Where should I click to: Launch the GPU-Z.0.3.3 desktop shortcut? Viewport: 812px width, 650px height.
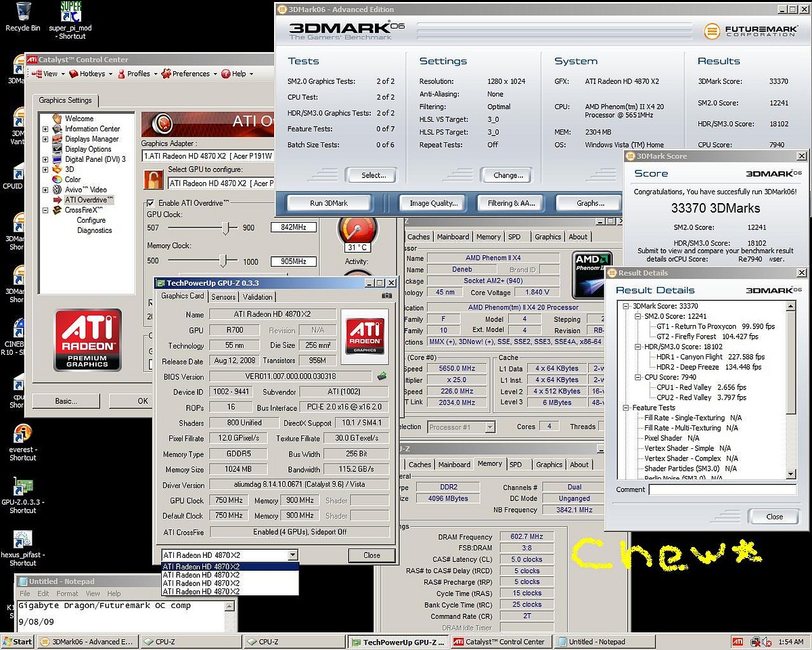(22, 496)
